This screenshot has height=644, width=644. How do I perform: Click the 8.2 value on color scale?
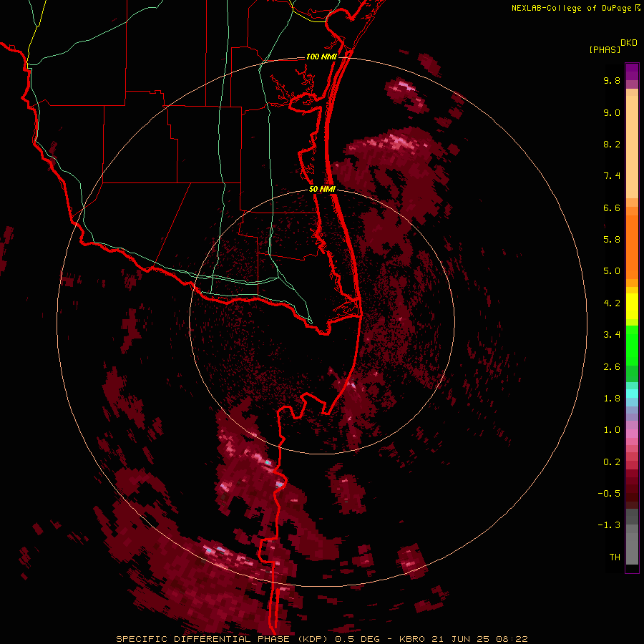pyautogui.click(x=612, y=144)
